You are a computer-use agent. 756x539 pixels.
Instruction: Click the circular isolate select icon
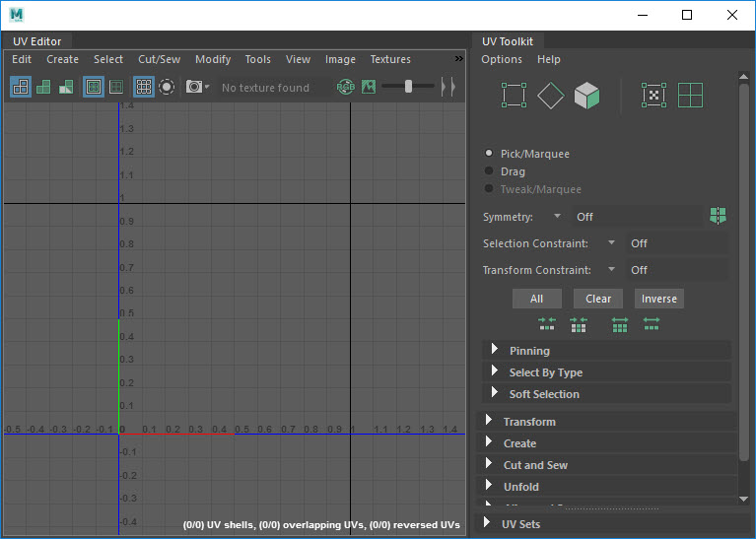(167, 87)
